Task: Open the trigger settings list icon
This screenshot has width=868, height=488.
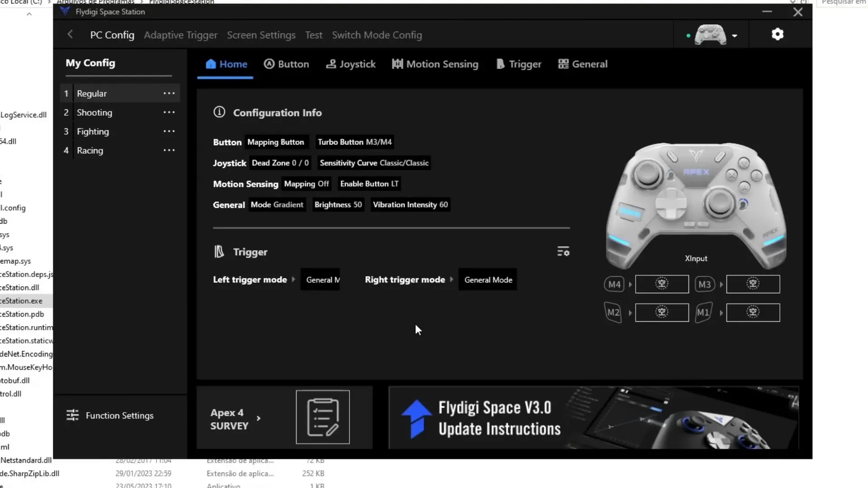Action: click(x=563, y=251)
